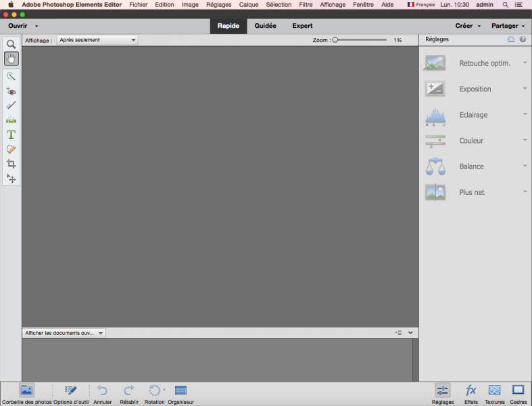Select the Spot Healing Brush tool

11,149
